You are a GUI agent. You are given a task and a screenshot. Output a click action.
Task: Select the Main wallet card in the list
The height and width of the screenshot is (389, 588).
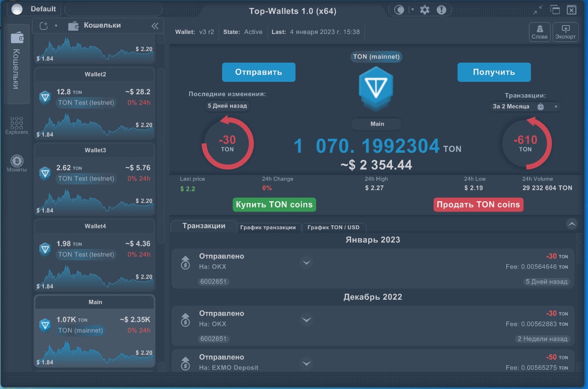[x=95, y=331]
